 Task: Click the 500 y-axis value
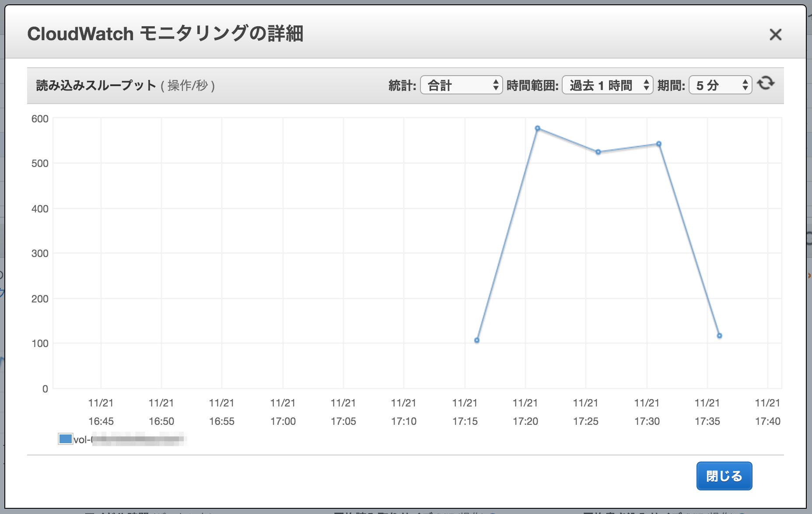pos(40,163)
